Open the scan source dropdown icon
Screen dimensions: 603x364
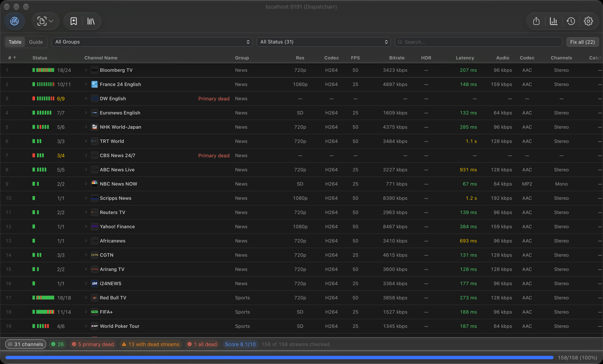coord(45,21)
